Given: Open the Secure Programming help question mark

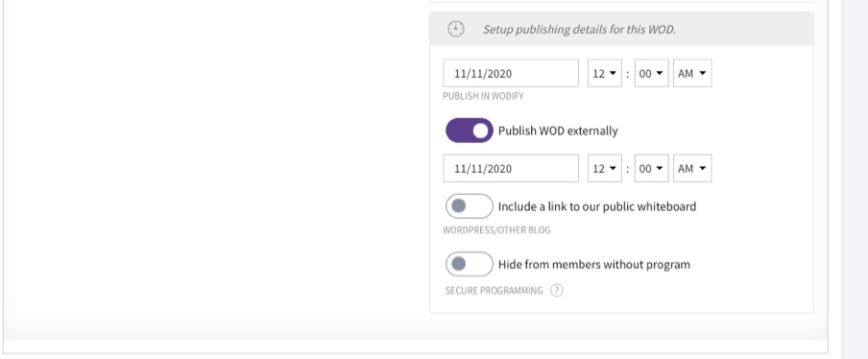Looking at the screenshot, I should coord(556,291).
